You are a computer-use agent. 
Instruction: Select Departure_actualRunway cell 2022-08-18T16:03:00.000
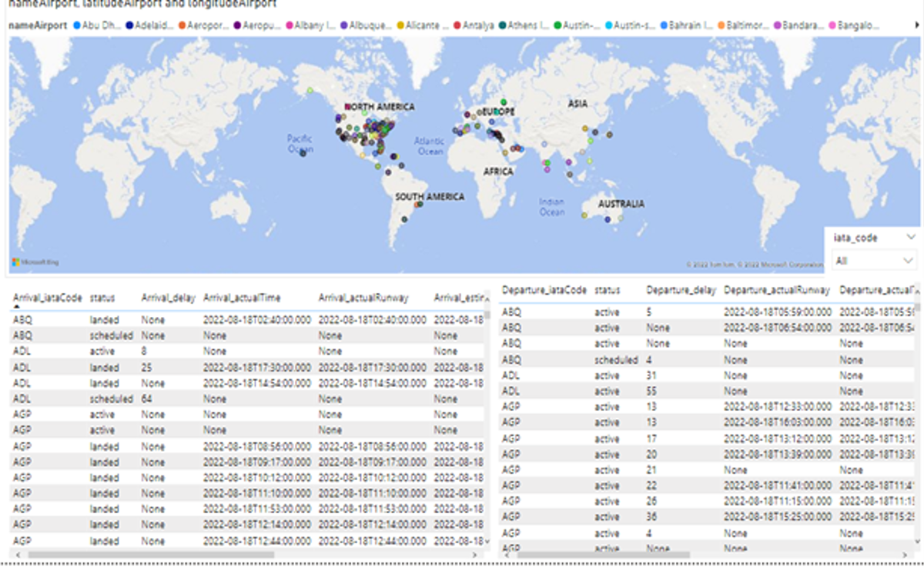(778, 423)
